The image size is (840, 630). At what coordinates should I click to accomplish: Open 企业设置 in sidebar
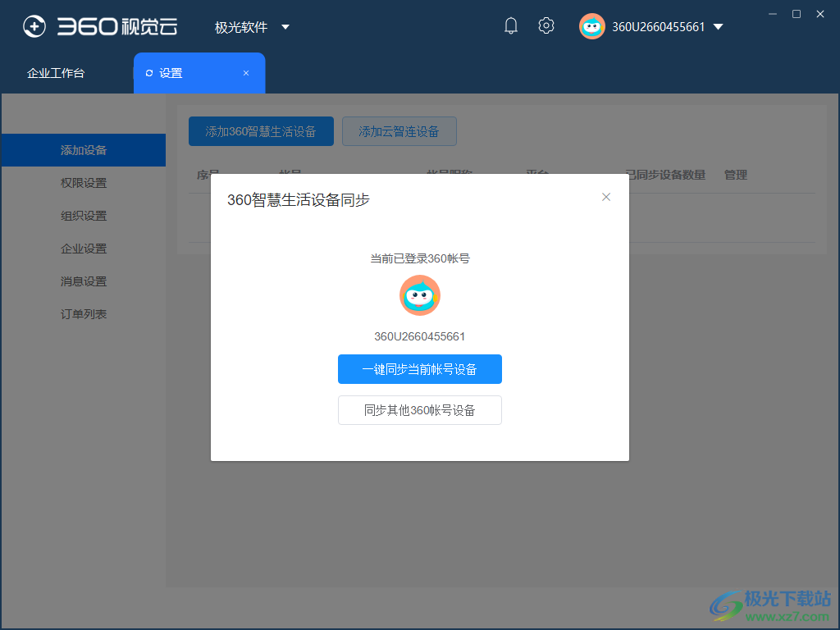click(x=84, y=249)
